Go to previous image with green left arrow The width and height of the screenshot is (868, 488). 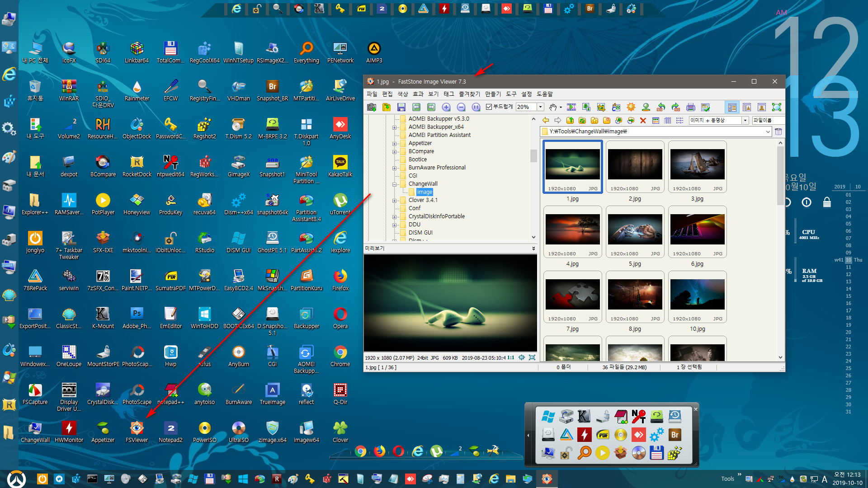(x=416, y=107)
